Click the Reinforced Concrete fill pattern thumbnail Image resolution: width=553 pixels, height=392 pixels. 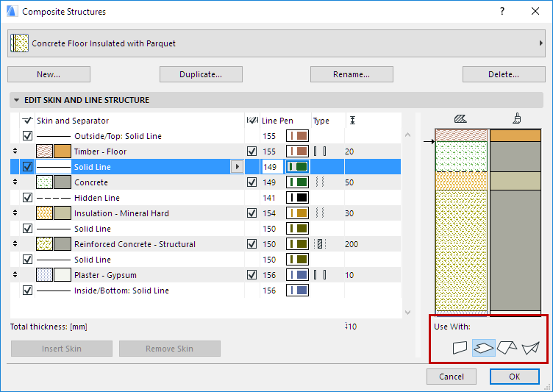(x=44, y=244)
